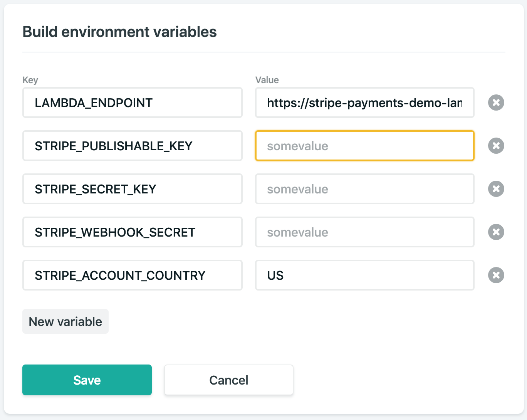Focus the STRIPE_WEBHOOK_SECRET value field
The image size is (527, 420).
[364, 232]
